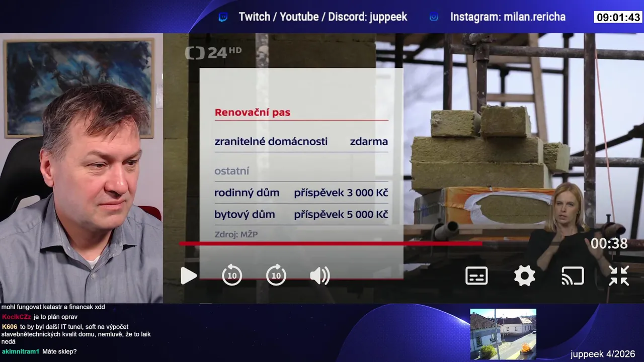Click the 09:01:43 clock display
Screen dimensions: 644x362
(618, 18)
